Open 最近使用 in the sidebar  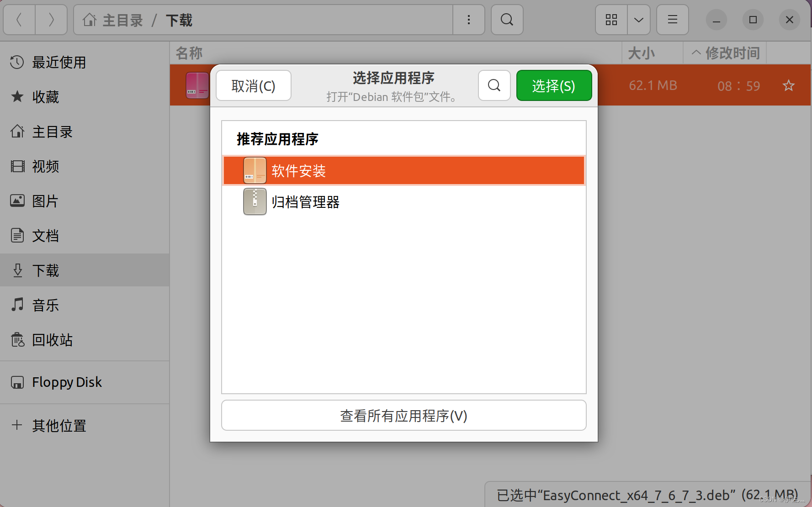(85, 62)
